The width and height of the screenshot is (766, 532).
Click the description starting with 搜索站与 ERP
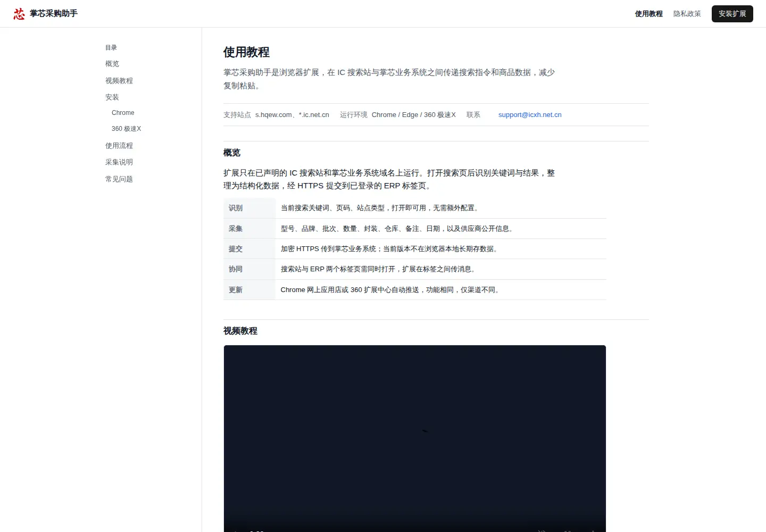coord(379,269)
